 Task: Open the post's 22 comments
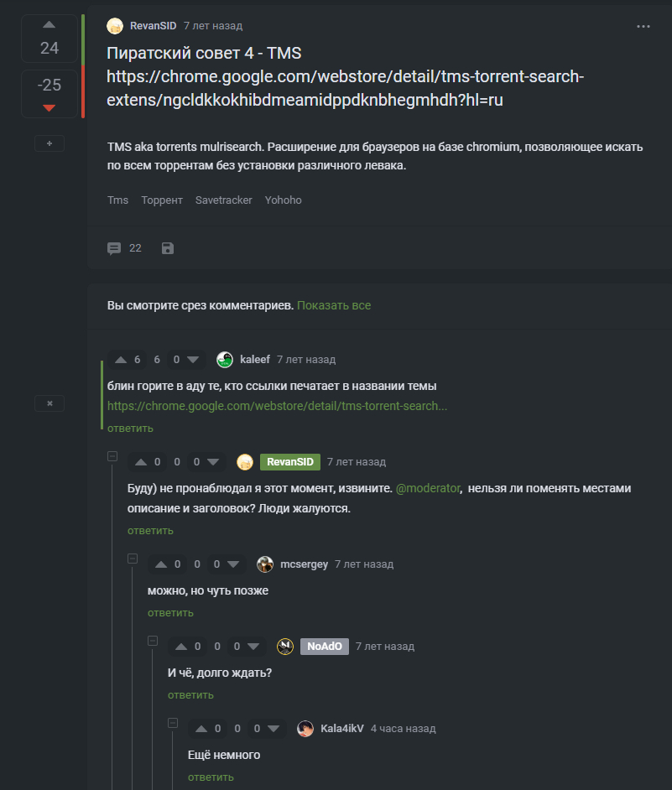[124, 248]
